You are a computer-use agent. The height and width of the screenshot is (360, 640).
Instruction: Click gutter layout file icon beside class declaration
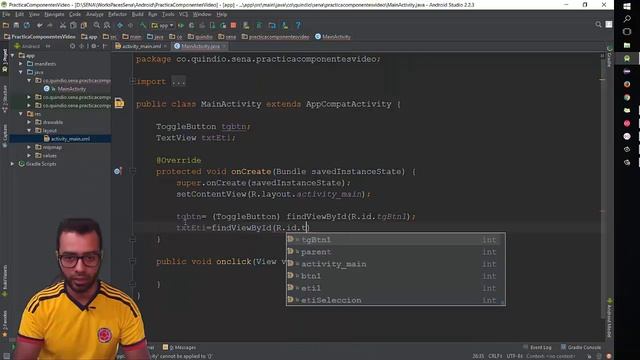(119, 103)
